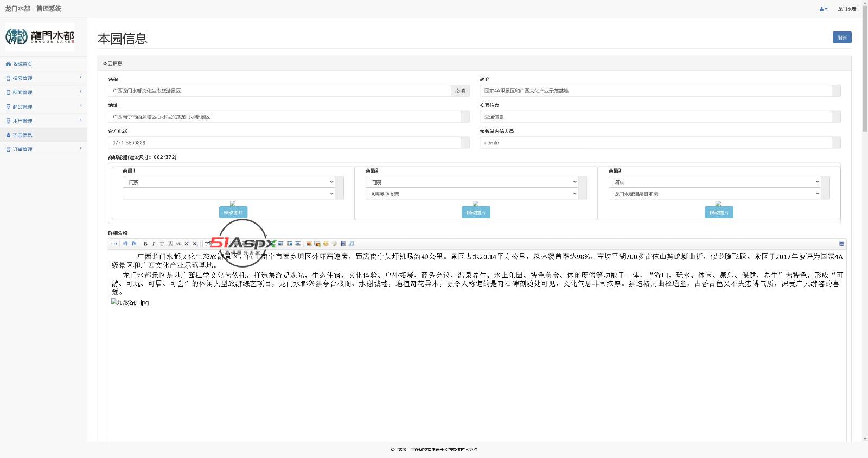Click 修改图片 button under 商品2
The image size is (868, 458).
pos(476,212)
